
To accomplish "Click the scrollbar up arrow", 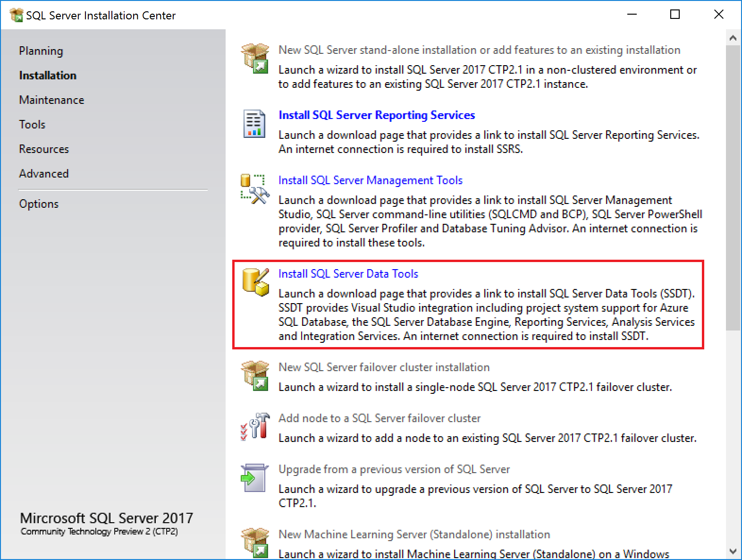I will [733, 38].
